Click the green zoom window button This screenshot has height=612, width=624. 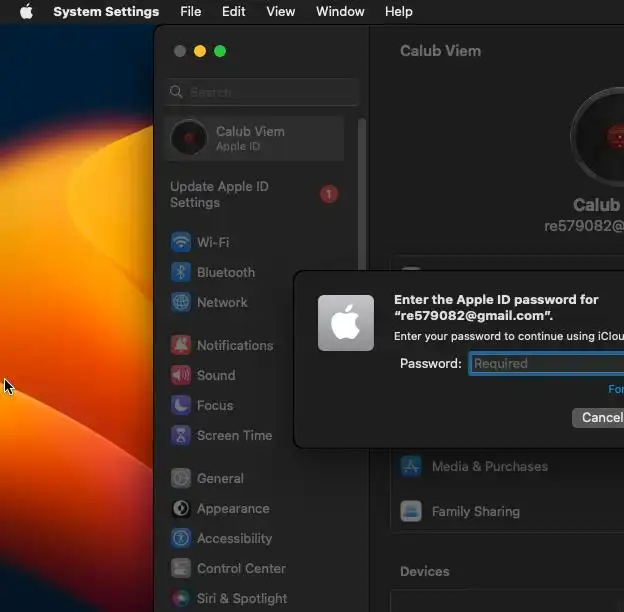[x=220, y=51]
